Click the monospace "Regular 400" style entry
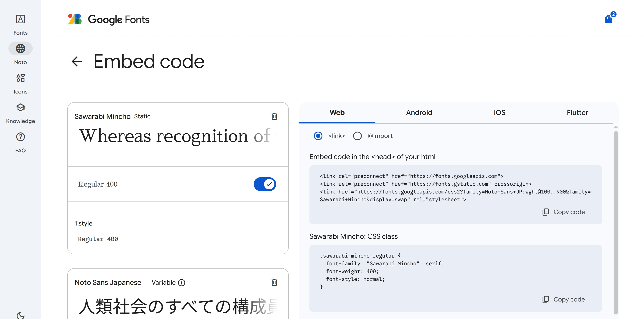Image resolution: width=644 pixels, height=319 pixels. click(98, 239)
